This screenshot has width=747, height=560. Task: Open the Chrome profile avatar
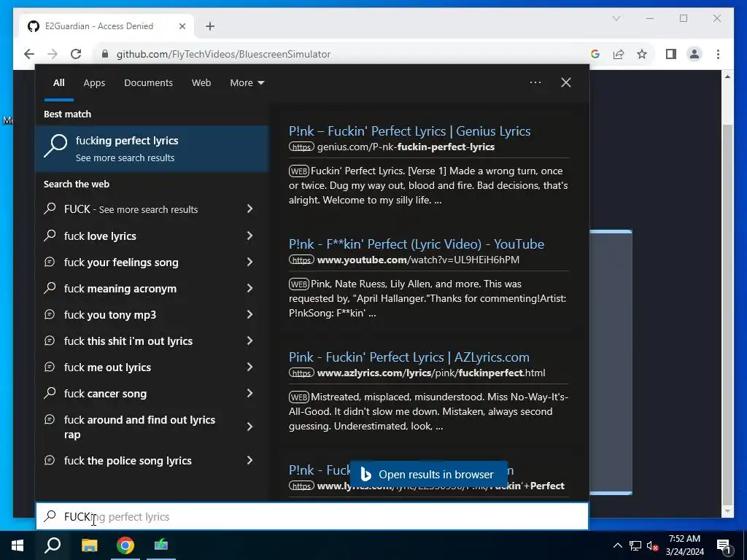(x=694, y=54)
